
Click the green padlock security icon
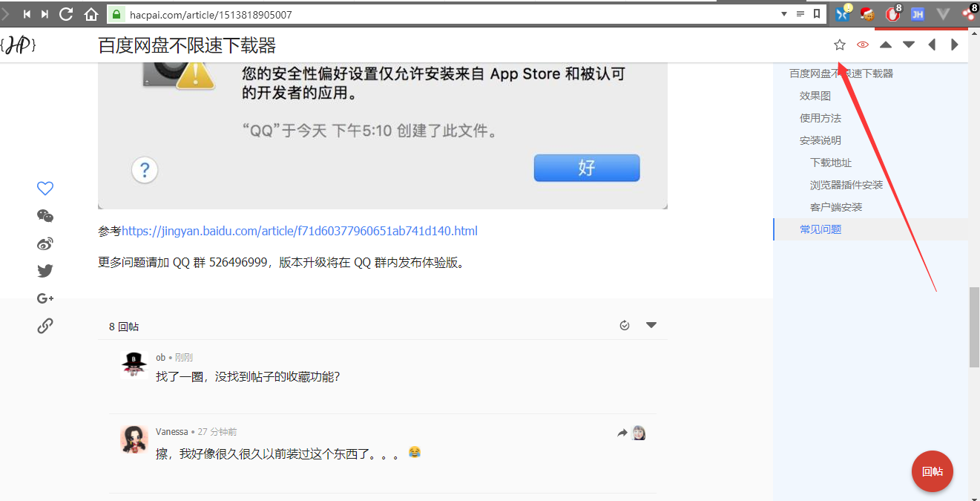(116, 13)
